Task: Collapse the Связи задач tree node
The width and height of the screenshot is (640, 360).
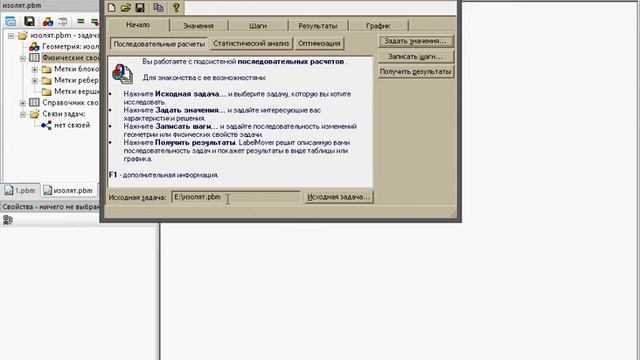Action: pyautogui.click(x=23, y=114)
